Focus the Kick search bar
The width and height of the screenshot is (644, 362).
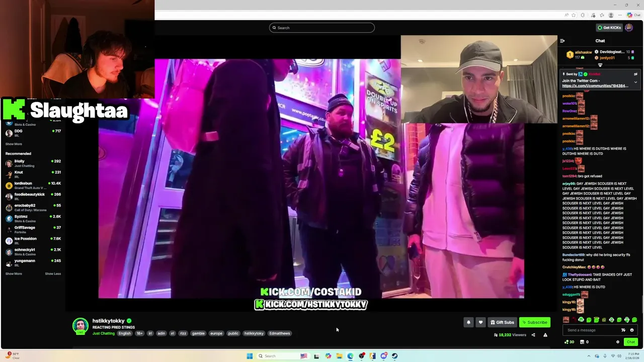coord(322,28)
